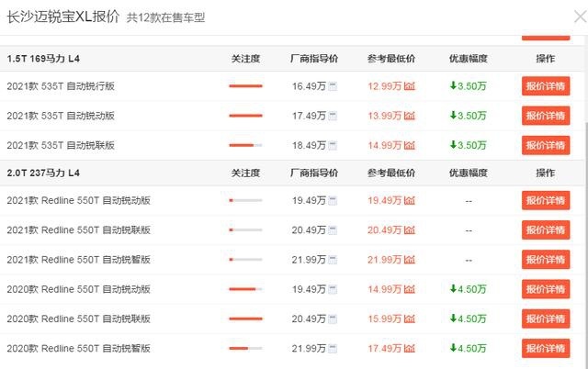Open 2021款 535T 自动锐动版 model link
The image size is (588, 369).
pos(61,116)
